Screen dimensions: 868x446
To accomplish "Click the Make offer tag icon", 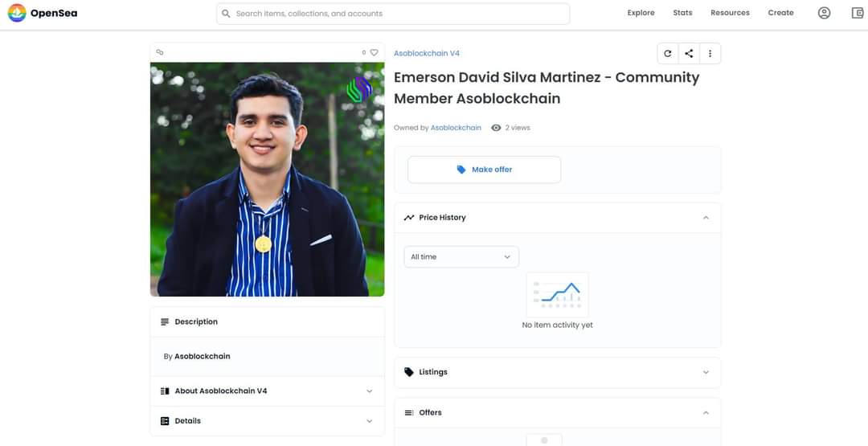I will (x=461, y=170).
